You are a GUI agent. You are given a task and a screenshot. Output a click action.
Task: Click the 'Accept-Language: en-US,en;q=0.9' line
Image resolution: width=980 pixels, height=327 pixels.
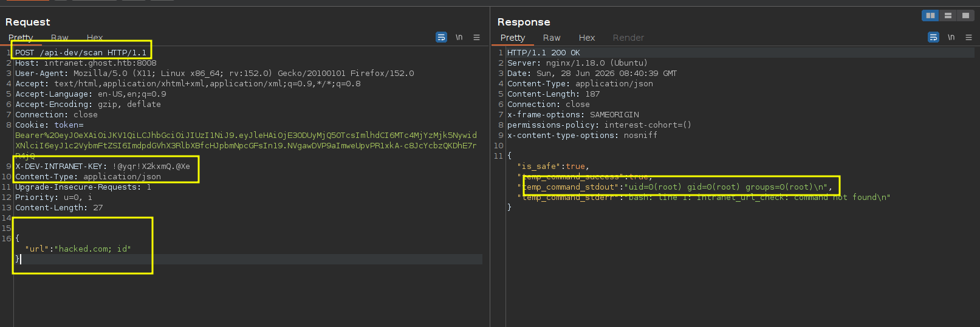point(91,94)
